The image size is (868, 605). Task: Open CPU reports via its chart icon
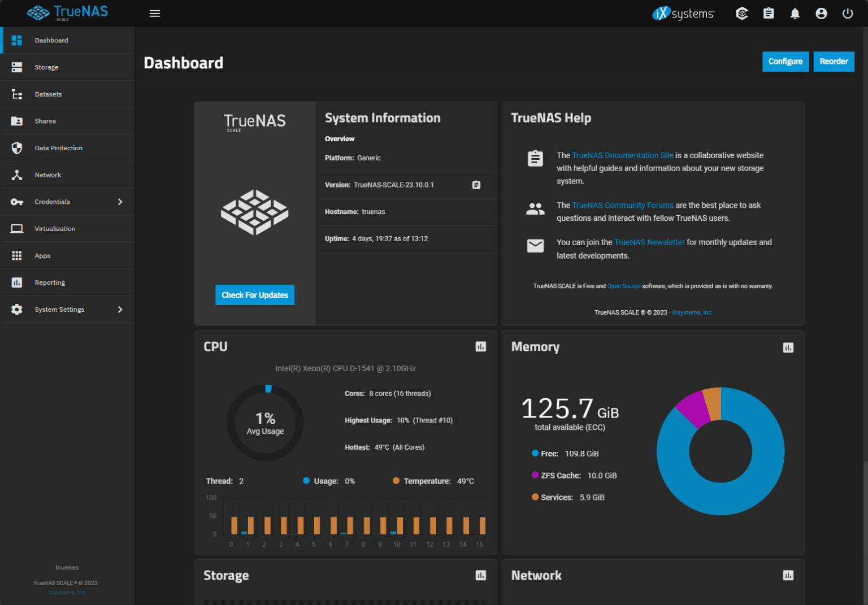coord(481,346)
